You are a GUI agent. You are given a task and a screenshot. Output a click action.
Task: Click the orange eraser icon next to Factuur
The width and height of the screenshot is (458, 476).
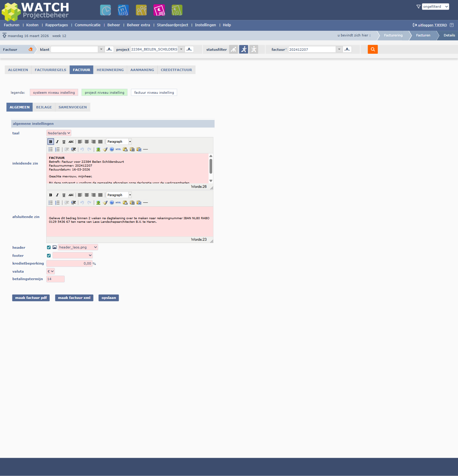point(31,49)
